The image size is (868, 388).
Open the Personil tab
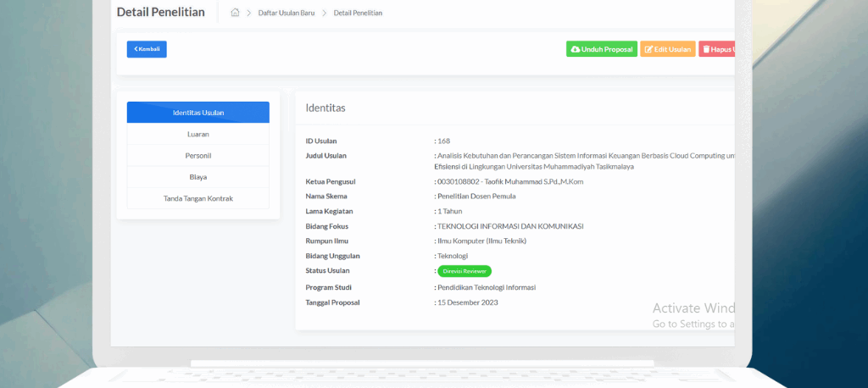(198, 156)
